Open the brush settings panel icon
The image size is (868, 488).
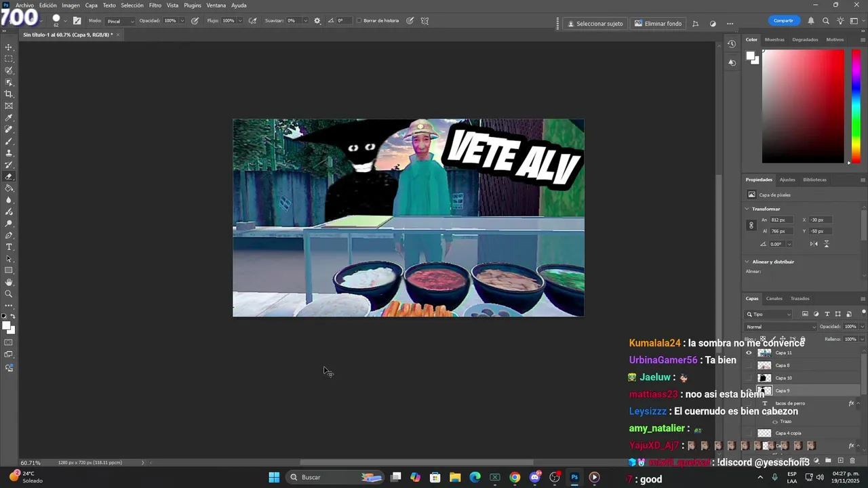77,21
